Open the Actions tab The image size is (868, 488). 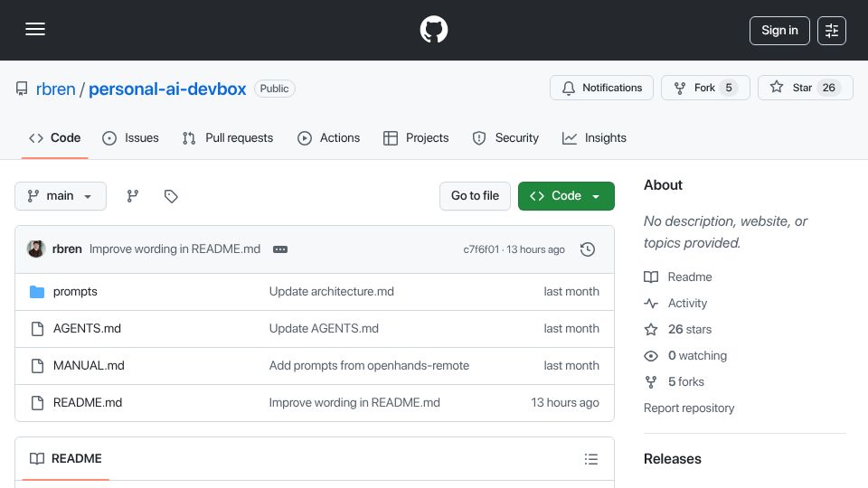click(329, 137)
